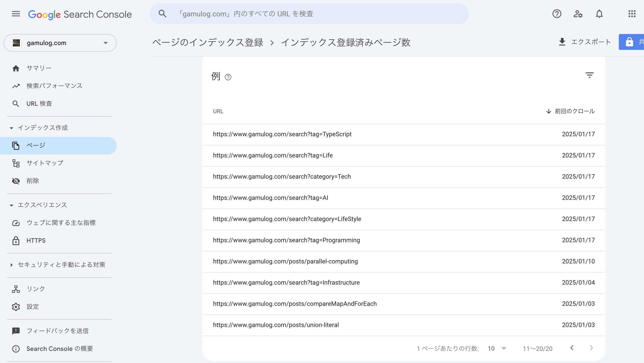Select the search?tag=Infrastructure URL row
The width and height of the screenshot is (644, 363).
pos(404,283)
